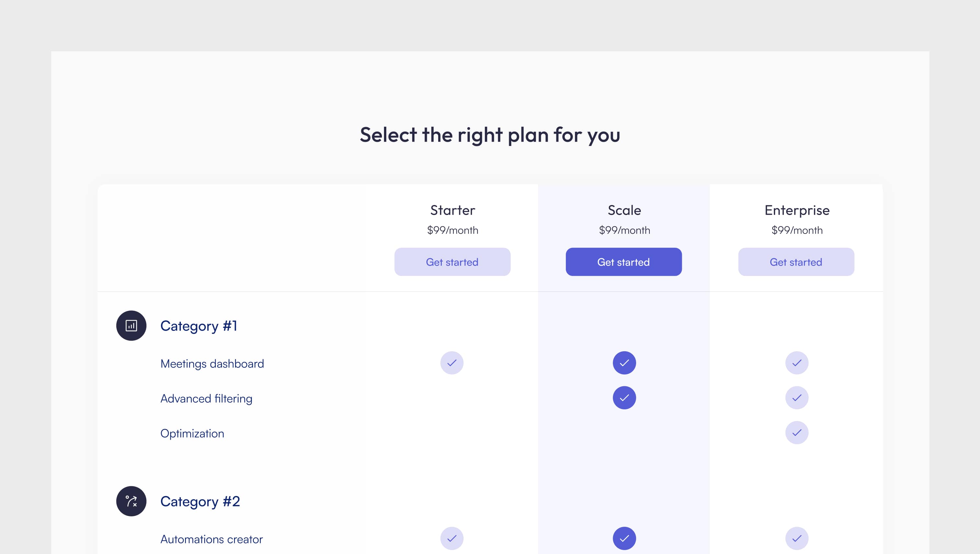The width and height of the screenshot is (980, 554).
Task: Click the Enterprise plan title
Action: [x=797, y=210]
